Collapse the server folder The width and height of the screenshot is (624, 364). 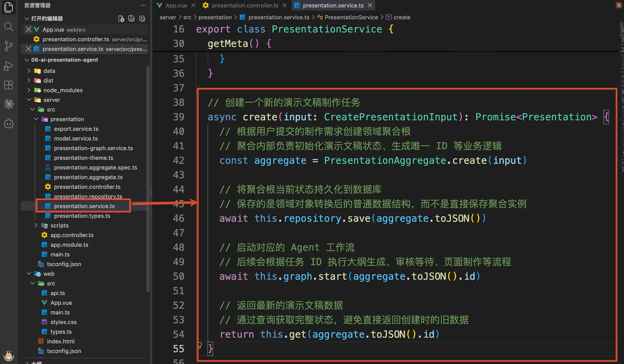pos(28,100)
